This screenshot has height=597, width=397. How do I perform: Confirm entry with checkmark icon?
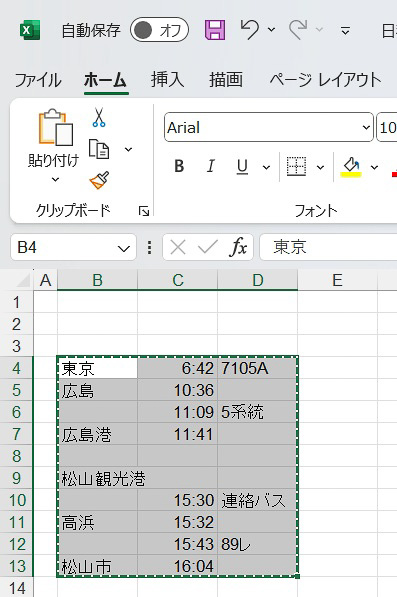pyautogui.click(x=208, y=247)
